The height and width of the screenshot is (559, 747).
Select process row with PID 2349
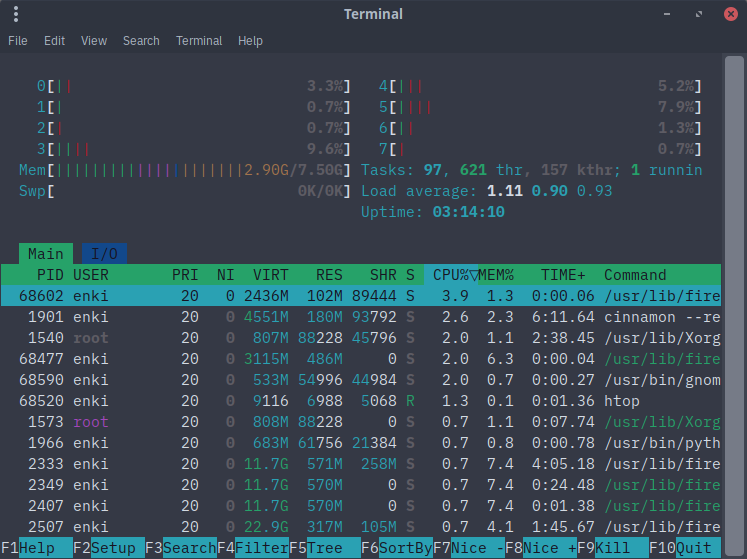click(x=361, y=485)
